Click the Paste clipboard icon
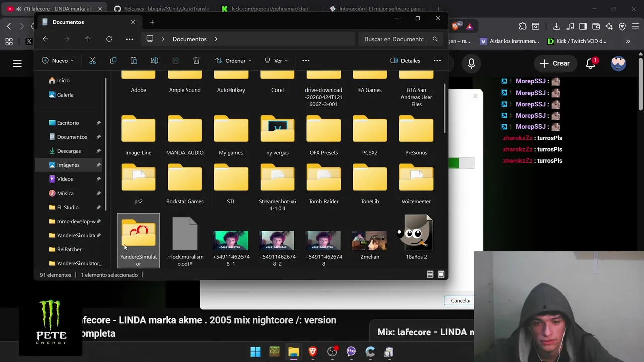Screen dimensions: 644x362 [134, 61]
